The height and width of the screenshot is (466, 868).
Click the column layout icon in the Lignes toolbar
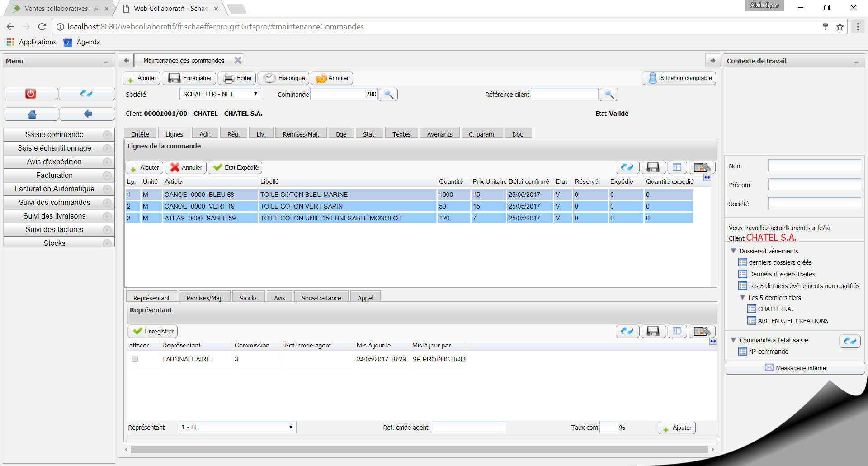tap(677, 167)
